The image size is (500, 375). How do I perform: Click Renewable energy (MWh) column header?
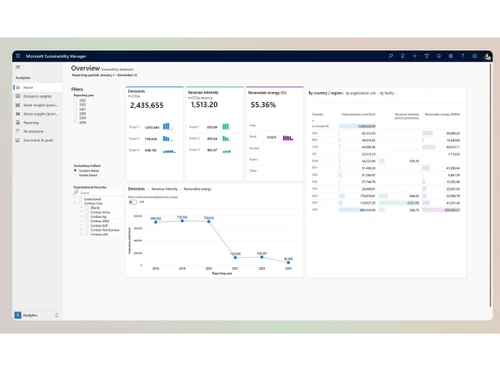pyautogui.click(x=442, y=114)
